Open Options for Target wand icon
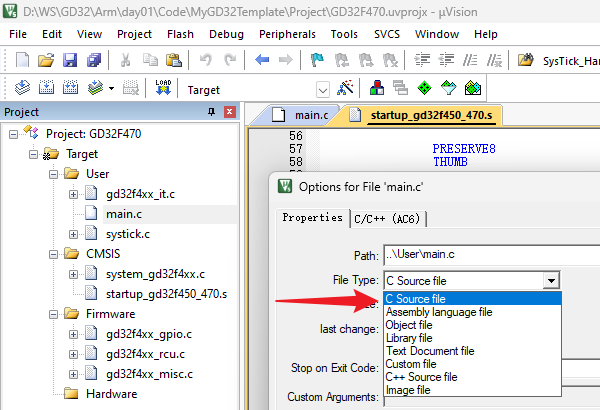This screenshot has width=600, height=410. click(345, 88)
